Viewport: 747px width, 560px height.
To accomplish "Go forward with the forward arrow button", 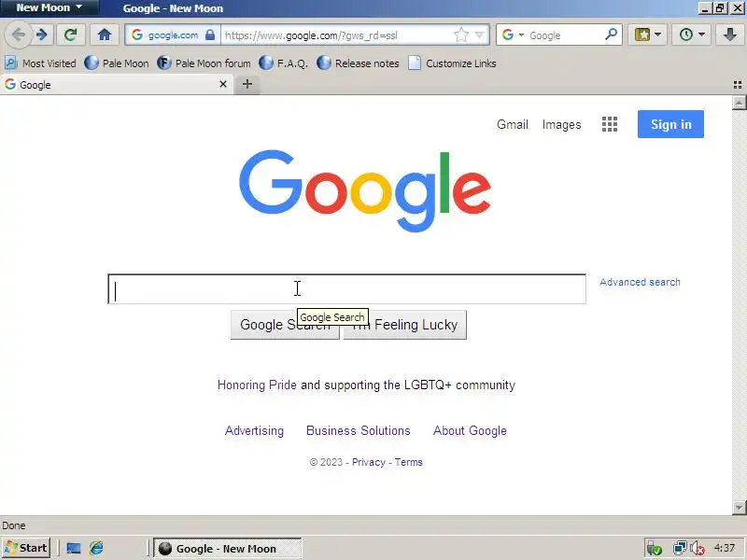I will 42,35.
